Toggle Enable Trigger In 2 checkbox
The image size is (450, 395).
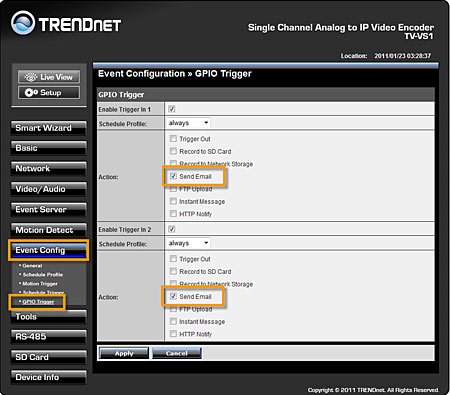[172, 229]
